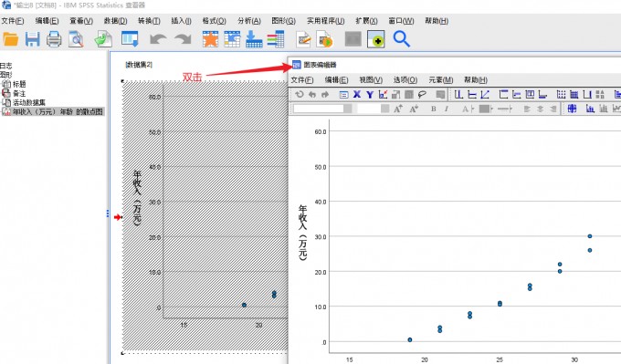The image size is (621, 364).
Task: Click the Redo arrow in viewer toolbar
Action: point(183,39)
